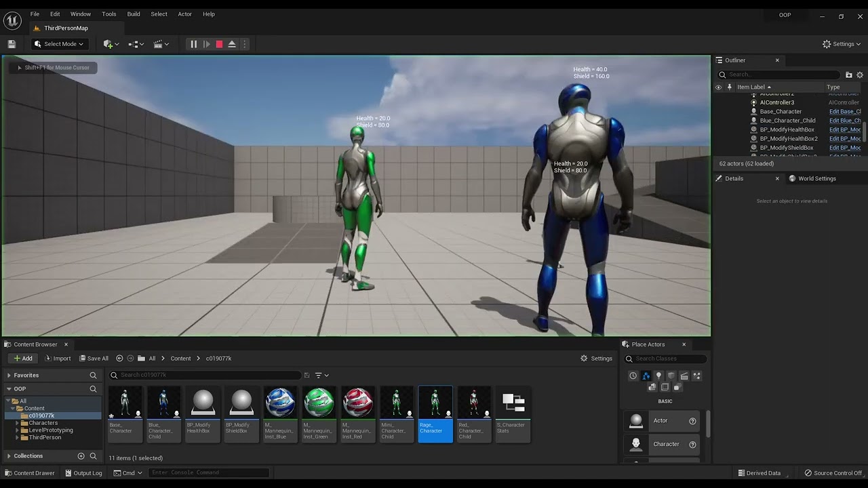Select the Lights category in Place Actors
Viewport: 868px width, 488px height.
tap(658, 375)
